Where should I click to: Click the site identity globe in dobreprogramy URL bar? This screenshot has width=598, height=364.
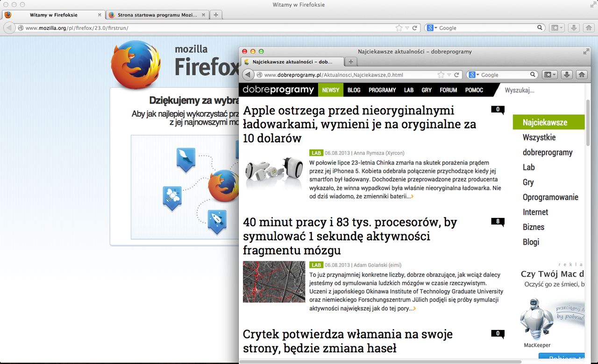point(259,75)
